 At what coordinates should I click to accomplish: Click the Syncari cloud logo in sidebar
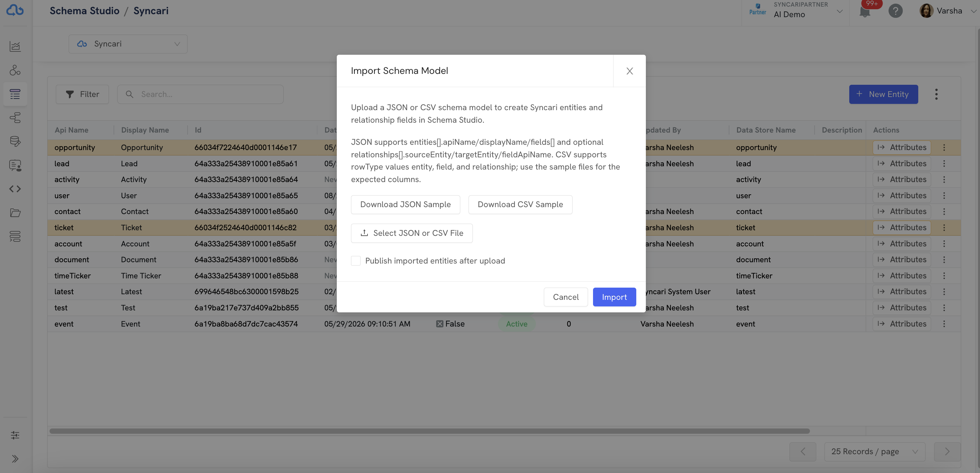pyautogui.click(x=15, y=10)
